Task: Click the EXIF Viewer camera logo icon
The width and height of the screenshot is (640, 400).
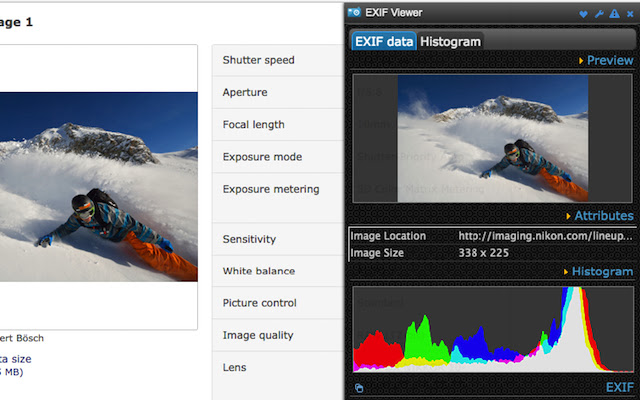Action: [x=354, y=13]
